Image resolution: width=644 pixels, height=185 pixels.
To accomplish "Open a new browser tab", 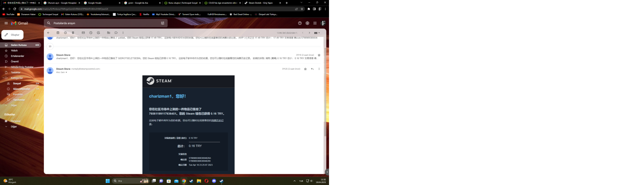I will [x=286, y=3].
